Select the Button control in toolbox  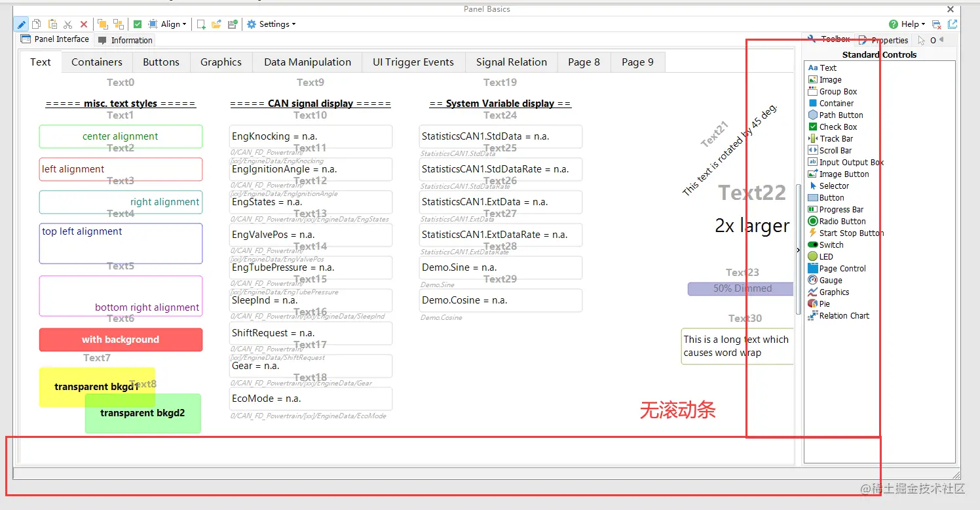tap(826, 197)
